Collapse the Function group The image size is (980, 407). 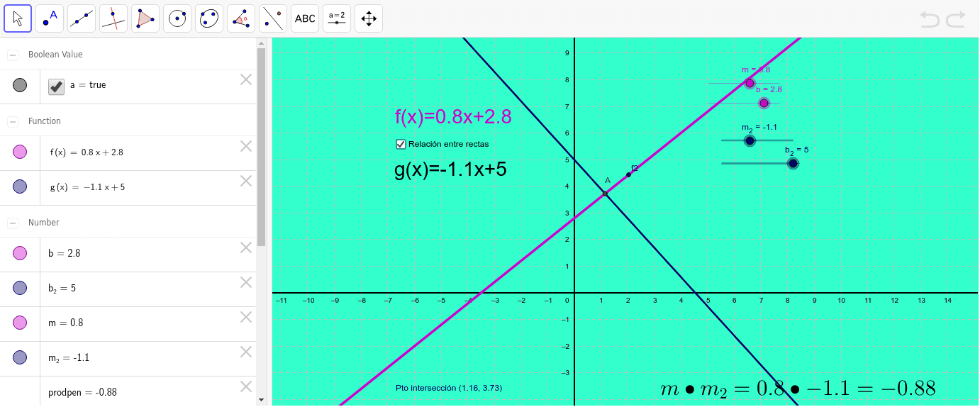(13, 122)
